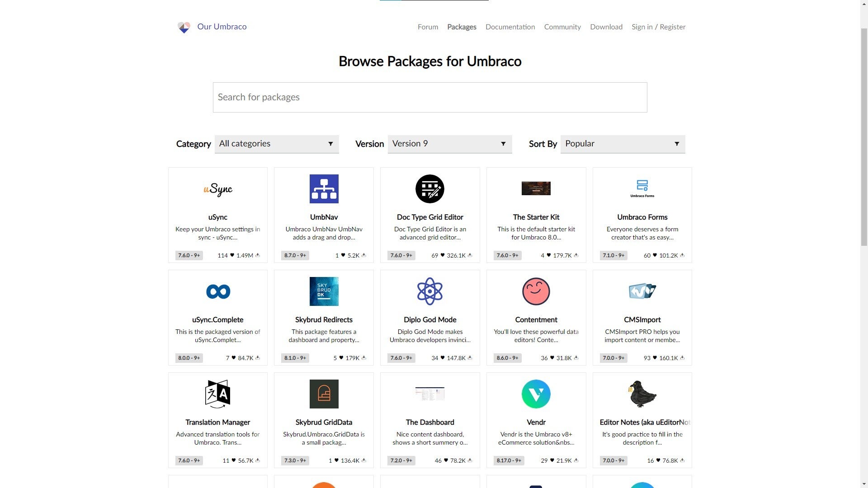Open Documentation navigation section

tap(510, 27)
